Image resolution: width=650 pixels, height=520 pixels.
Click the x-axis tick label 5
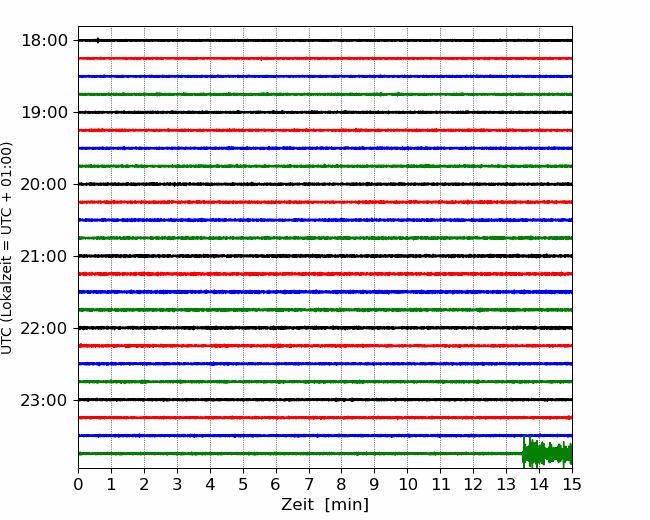[x=243, y=484]
